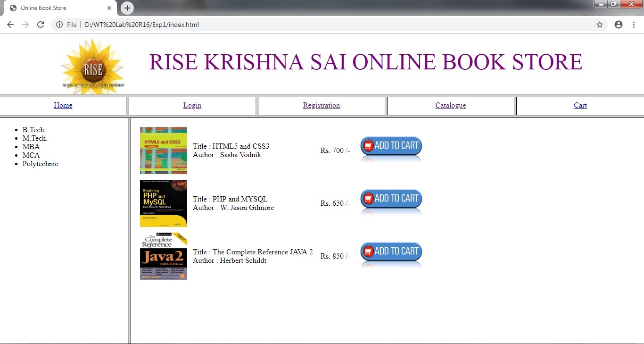
Task: View the Catalogue
Action: (x=450, y=105)
